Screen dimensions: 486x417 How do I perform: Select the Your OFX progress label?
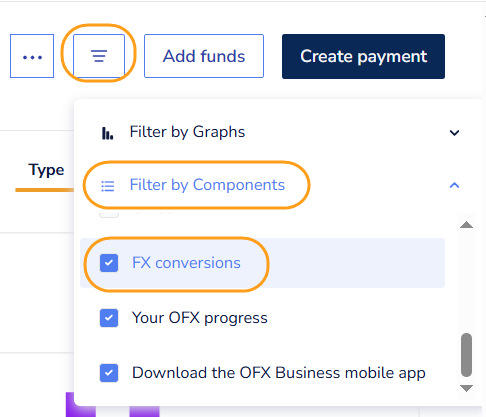point(200,318)
